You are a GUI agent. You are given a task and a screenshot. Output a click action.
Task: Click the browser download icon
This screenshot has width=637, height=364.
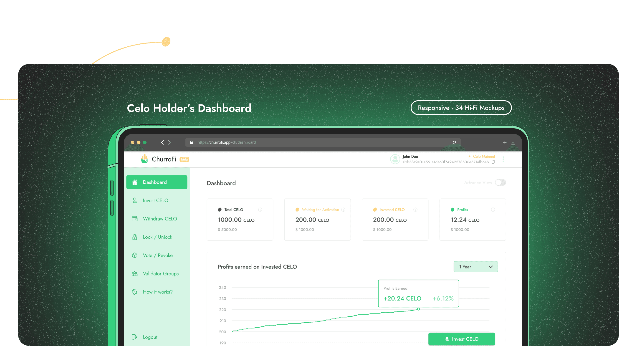(513, 142)
